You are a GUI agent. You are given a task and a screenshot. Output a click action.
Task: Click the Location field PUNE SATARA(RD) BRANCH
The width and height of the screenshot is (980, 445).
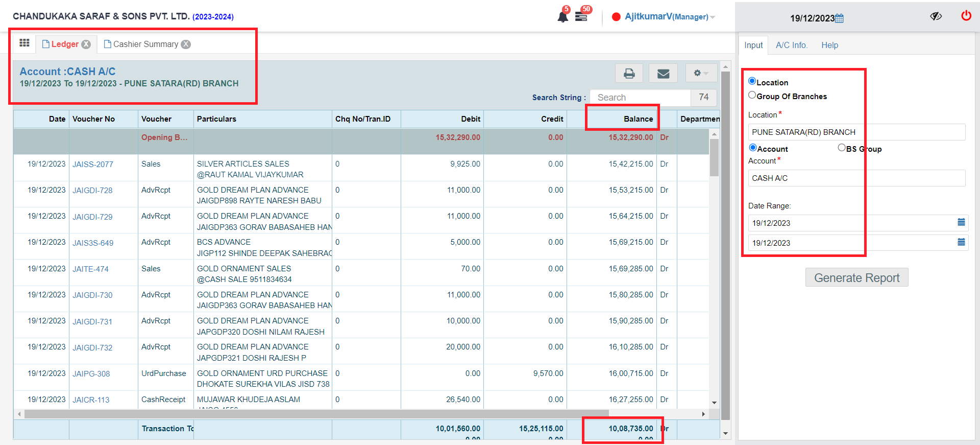point(856,132)
